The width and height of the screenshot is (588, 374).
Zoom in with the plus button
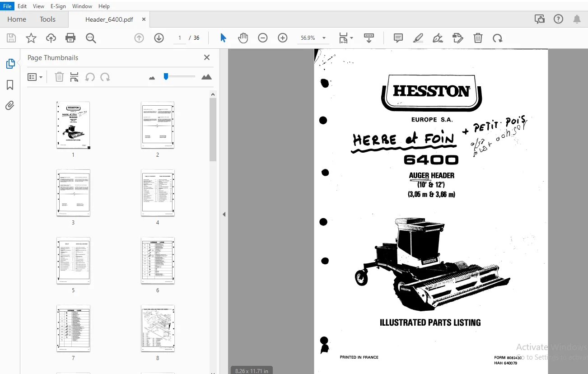click(283, 38)
